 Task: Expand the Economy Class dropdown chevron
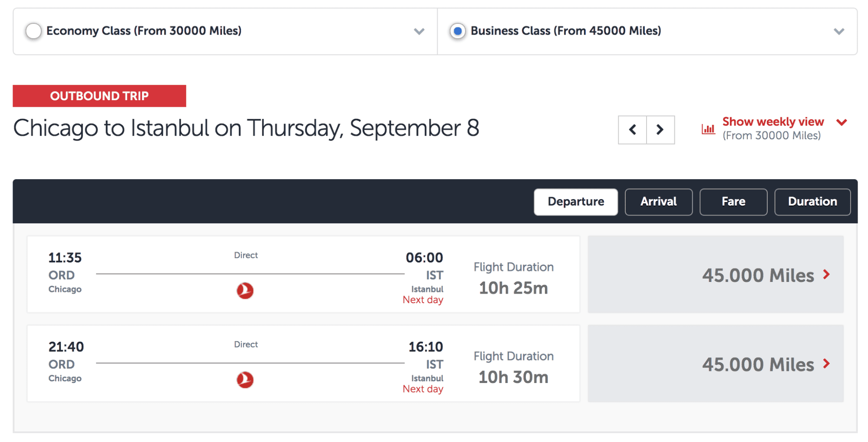(x=419, y=31)
